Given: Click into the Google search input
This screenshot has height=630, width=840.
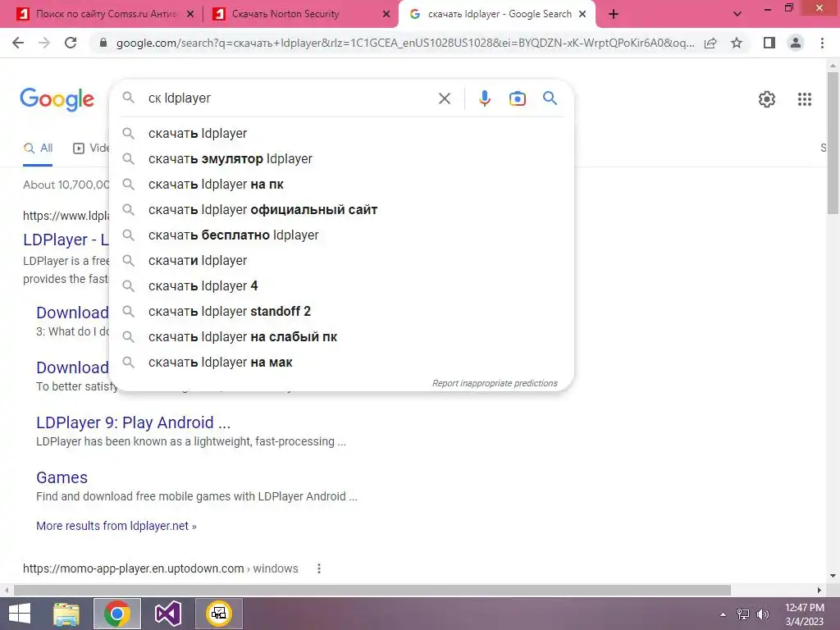Looking at the screenshot, I should 290,98.
